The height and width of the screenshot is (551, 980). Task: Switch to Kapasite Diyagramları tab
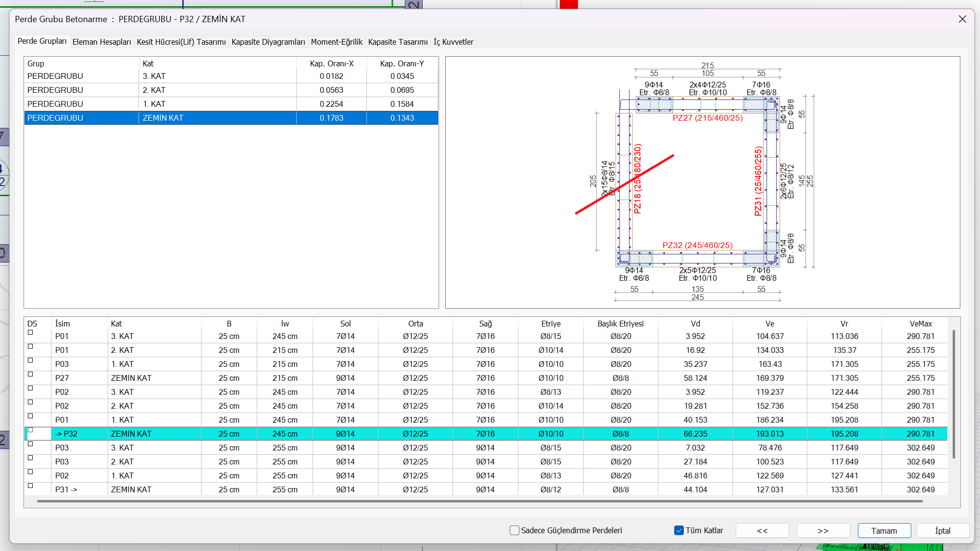coord(268,42)
